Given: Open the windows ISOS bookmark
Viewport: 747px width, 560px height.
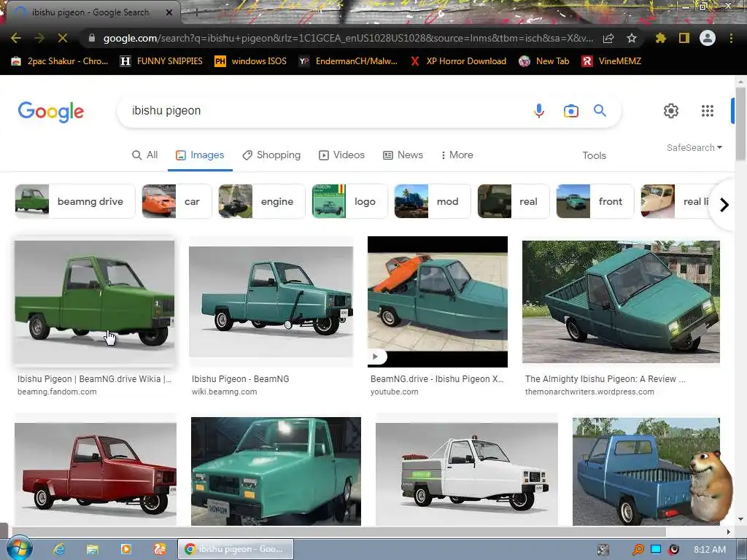Looking at the screenshot, I should (x=251, y=61).
